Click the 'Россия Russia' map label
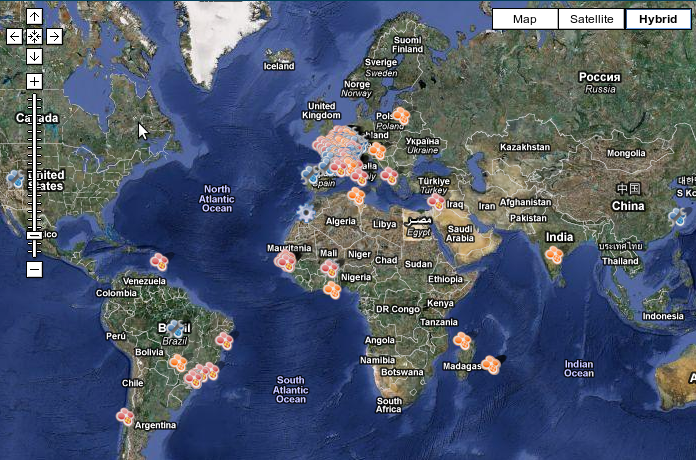 click(x=600, y=83)
